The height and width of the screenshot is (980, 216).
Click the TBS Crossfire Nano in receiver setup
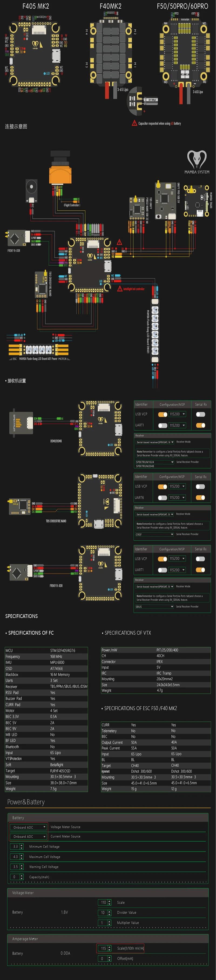pyautogui.click(x=19, y=506)
